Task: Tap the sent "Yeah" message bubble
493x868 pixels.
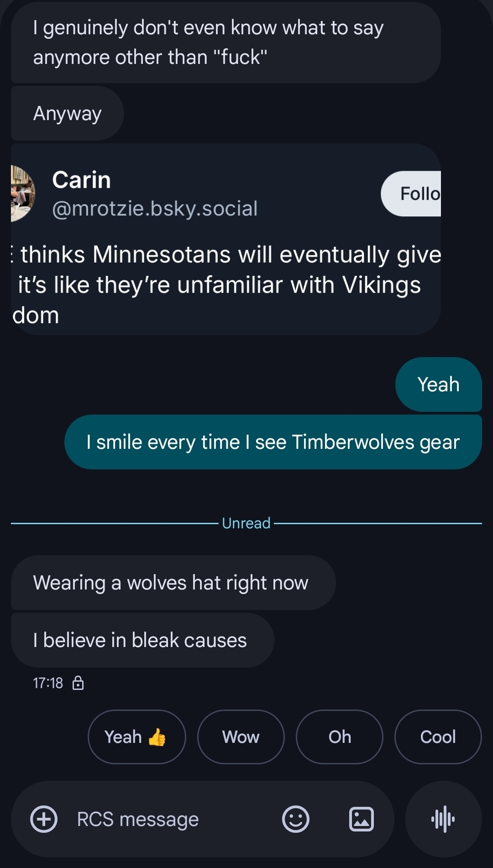Action: point(438,384)
